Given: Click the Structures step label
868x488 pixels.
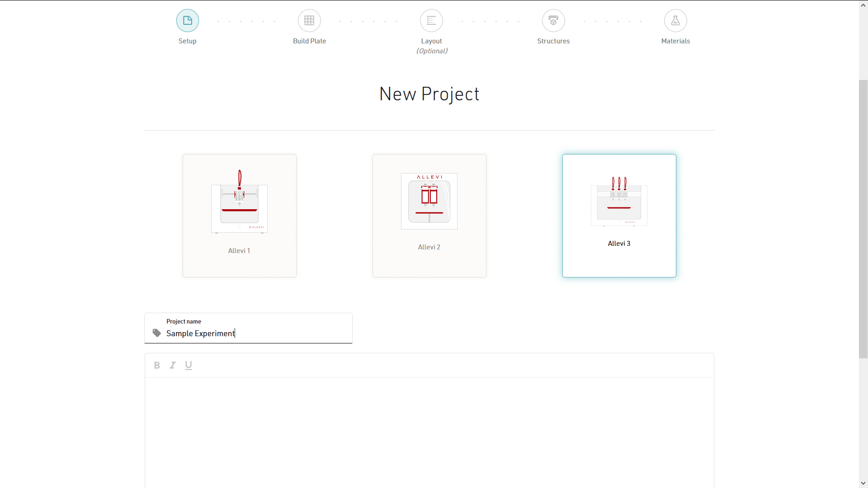Looking at the screenshot, I should pyautogui.click(x=554, y=41).
